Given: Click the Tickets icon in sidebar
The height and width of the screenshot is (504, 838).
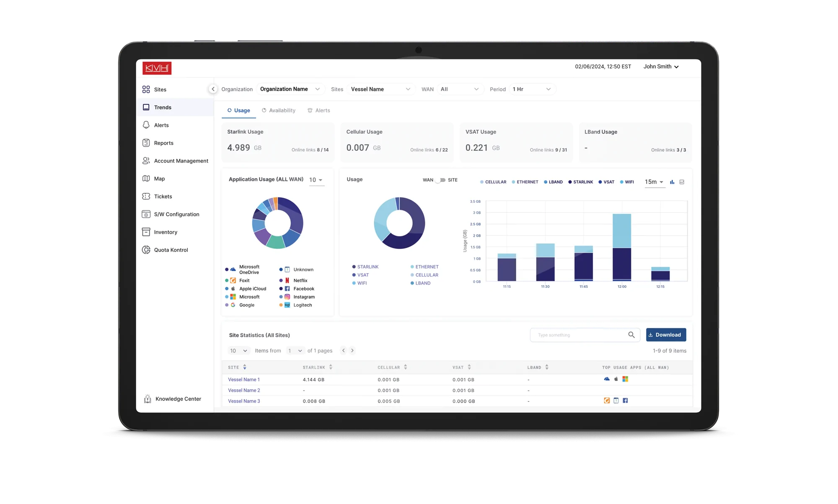Looking at the screenshot, I should tap(146, 196).
